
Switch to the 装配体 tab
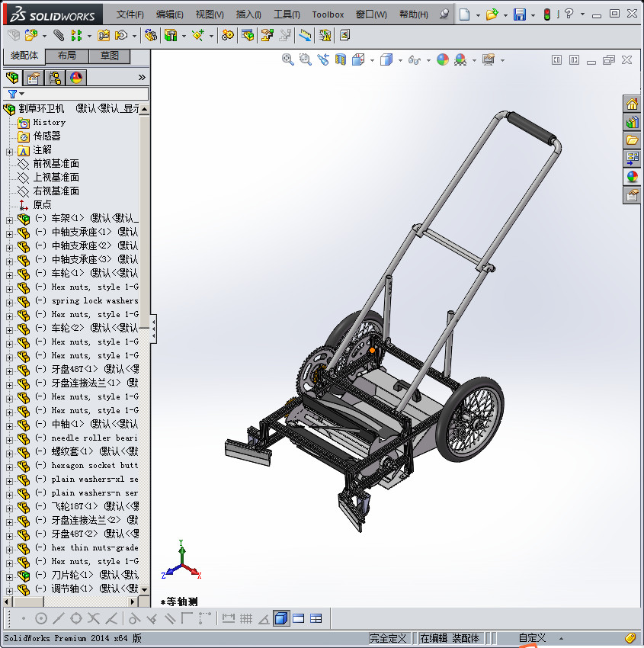click(x=24, y=56)
